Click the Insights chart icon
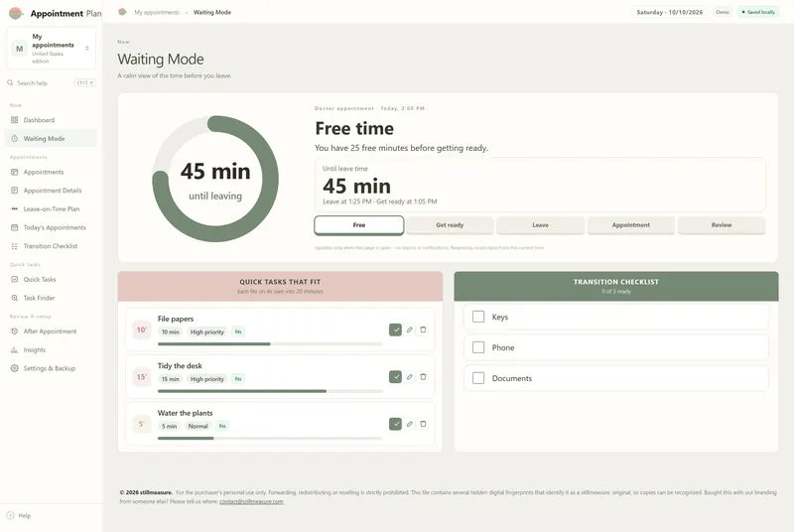The height and width of the screenshot is (532, 794). pyautogui.click(x=14, y=349)
